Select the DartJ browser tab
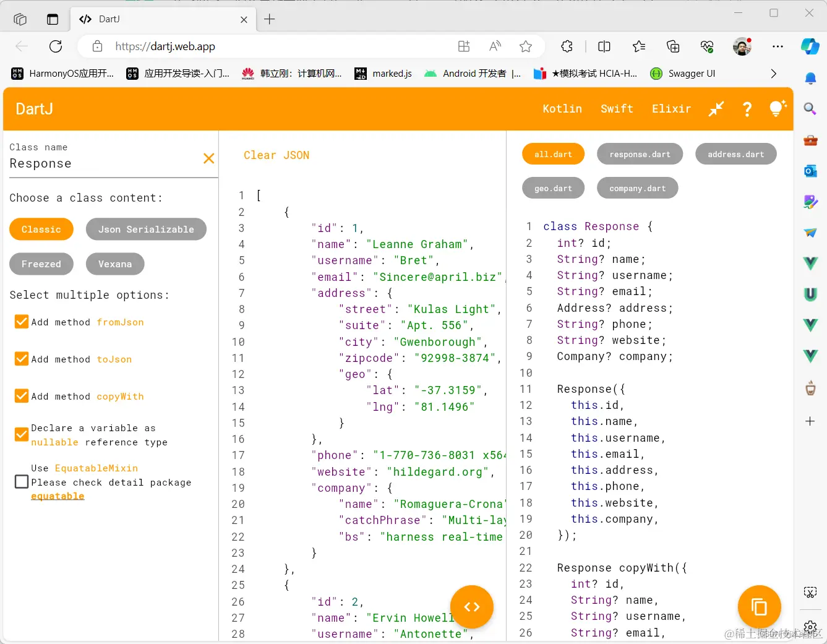Viewport: 827px width, 644px height. coord(163,19)
